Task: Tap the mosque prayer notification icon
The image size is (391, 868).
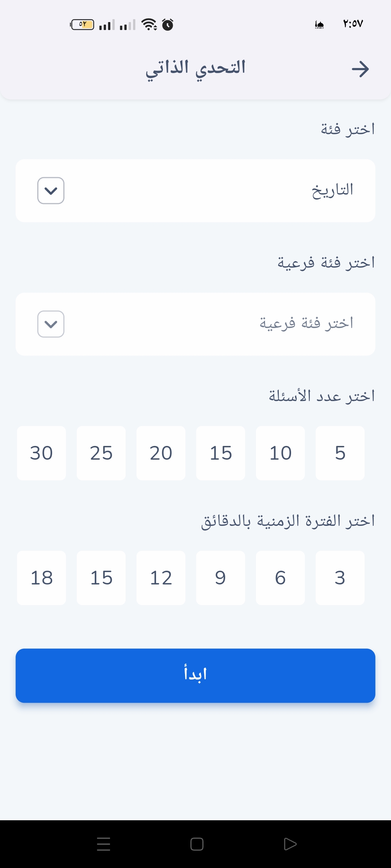Action: [x=319, y=25]
